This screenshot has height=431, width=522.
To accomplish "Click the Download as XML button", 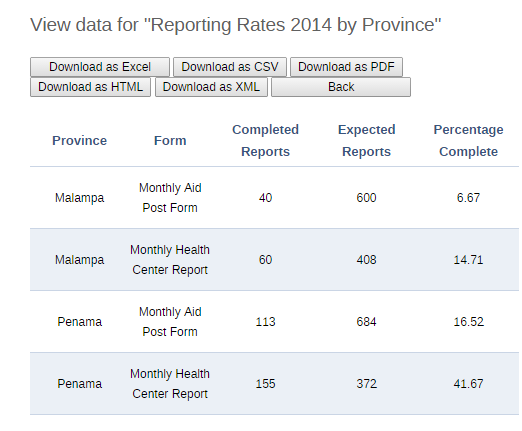I will coord(211,87).
